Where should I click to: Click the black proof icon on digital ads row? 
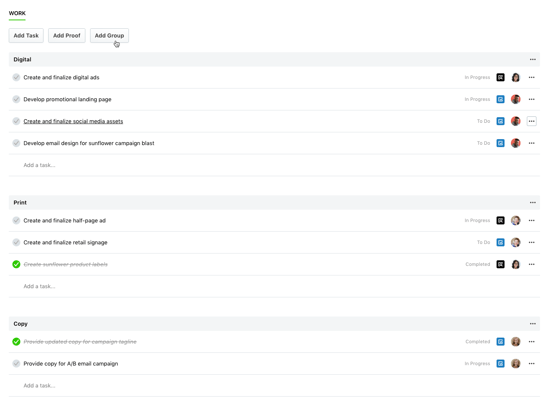tap(501, 77)
